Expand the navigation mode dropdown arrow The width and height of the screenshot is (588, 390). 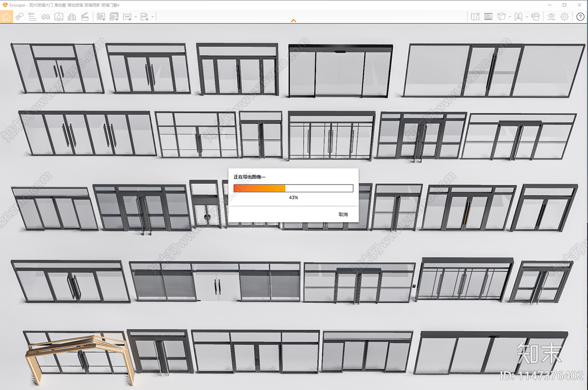(x=527, y=17)
